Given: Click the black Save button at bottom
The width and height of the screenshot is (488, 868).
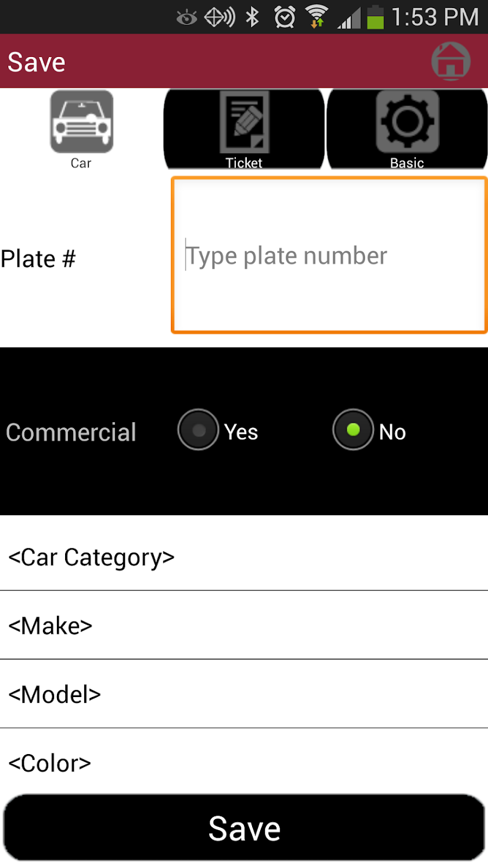Looking at the screenshot, I should coord(244,828).
